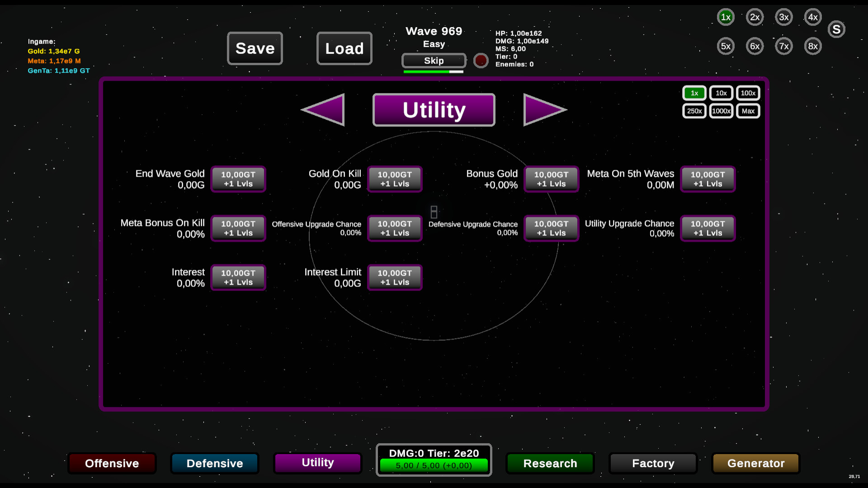Click the green tower health bar

[434, 465]
